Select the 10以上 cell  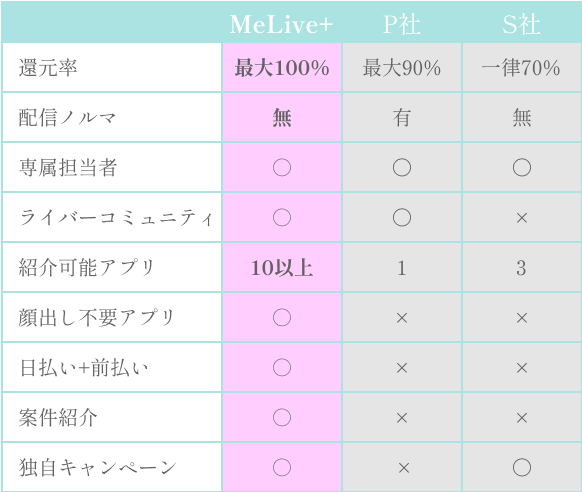tap(282, 268)
